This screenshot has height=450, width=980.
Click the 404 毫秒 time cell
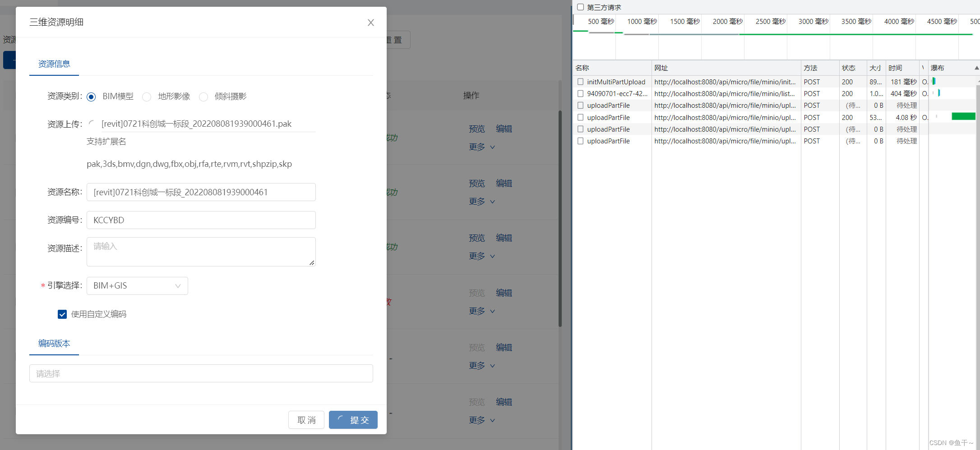coord(903,93)
